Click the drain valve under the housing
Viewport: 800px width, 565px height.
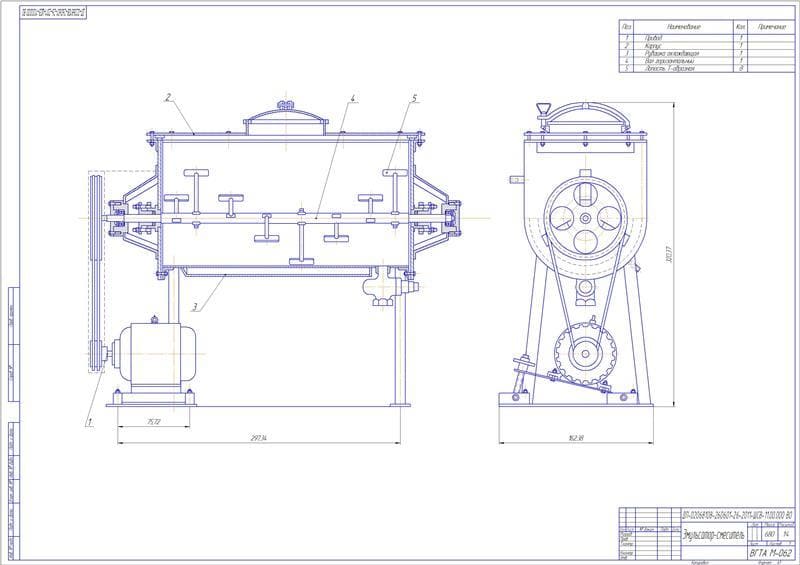390,287
